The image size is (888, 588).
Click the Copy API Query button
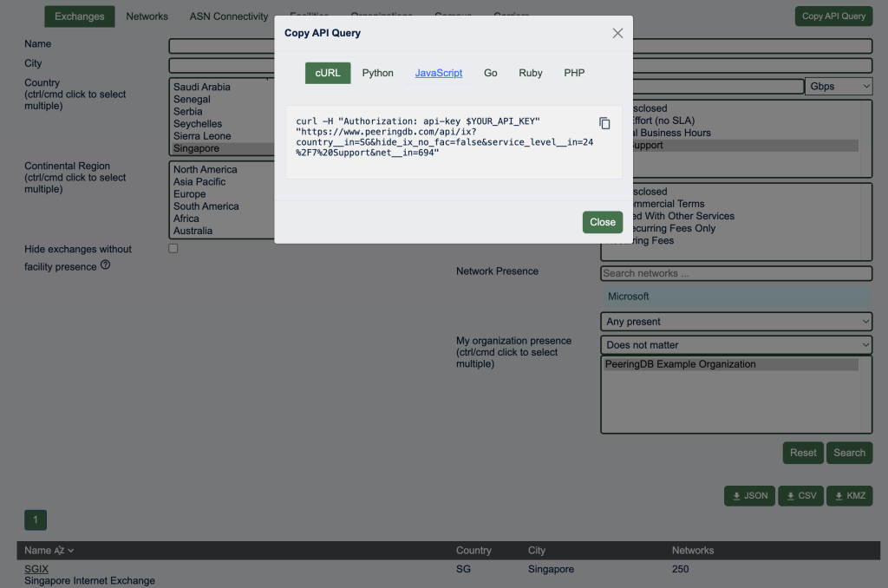point(833,16)
